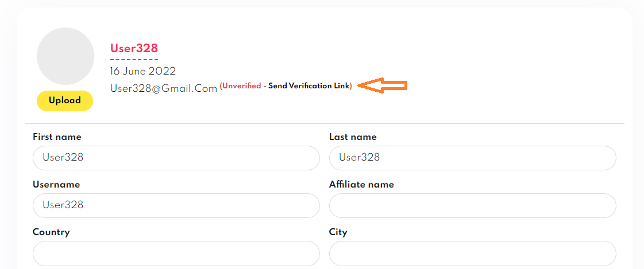Click the User328 profile heading
644x269 pixels.
[134, 48]
